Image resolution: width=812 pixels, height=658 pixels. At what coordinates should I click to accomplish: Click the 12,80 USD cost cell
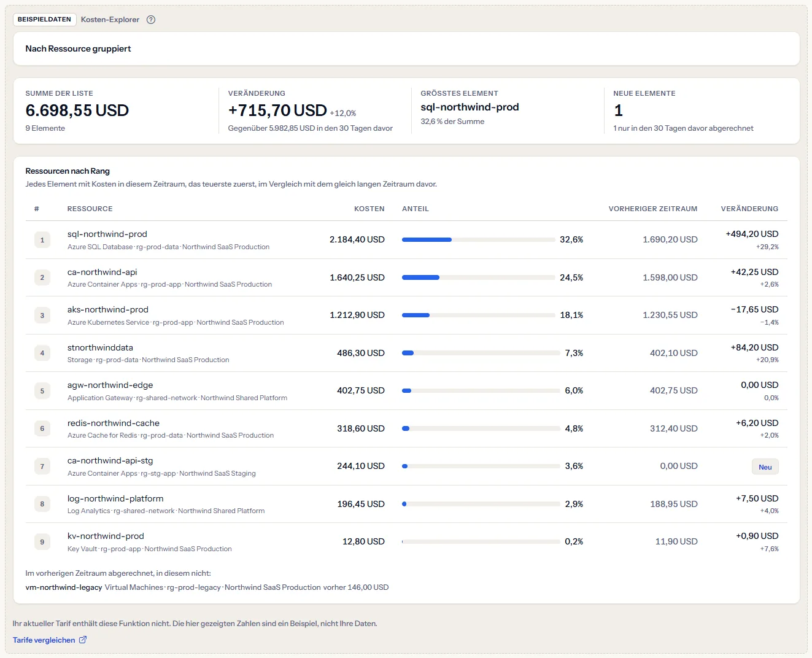[x=363, y=541]
